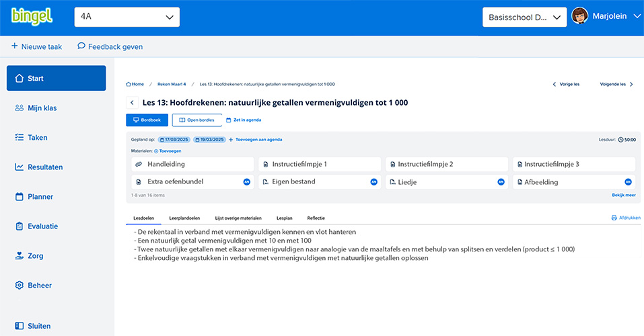Viewport: 644px width, 336px height.
Task: Open the Afbeelding material
Action: coord(574,181)
